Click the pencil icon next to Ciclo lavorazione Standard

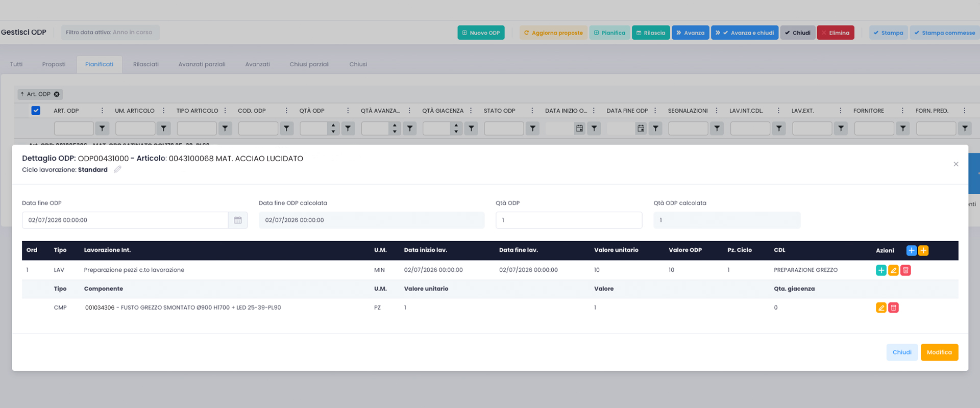(117, 169)
